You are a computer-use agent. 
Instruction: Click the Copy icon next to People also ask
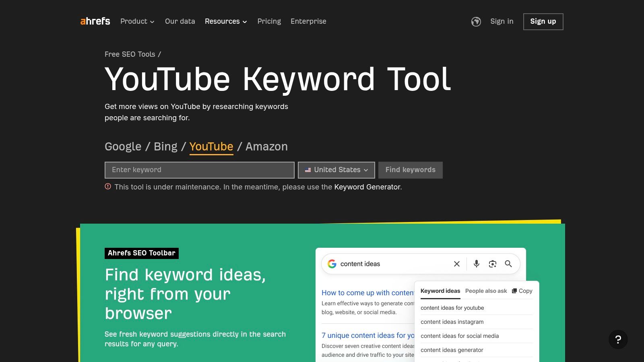[522, 290]
